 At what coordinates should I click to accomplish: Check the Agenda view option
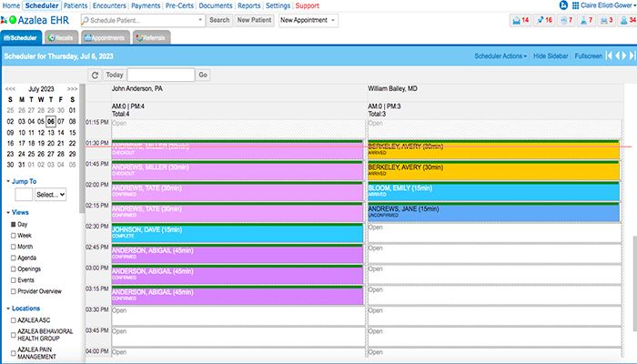[x=14, y=258]
